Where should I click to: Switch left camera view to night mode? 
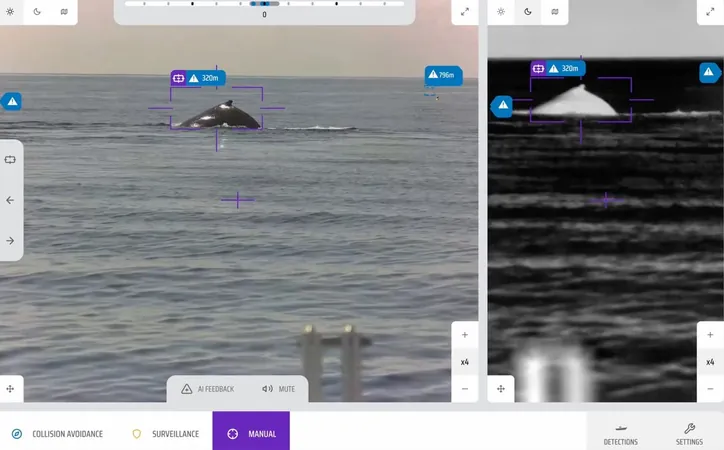[x=37, y=12]
